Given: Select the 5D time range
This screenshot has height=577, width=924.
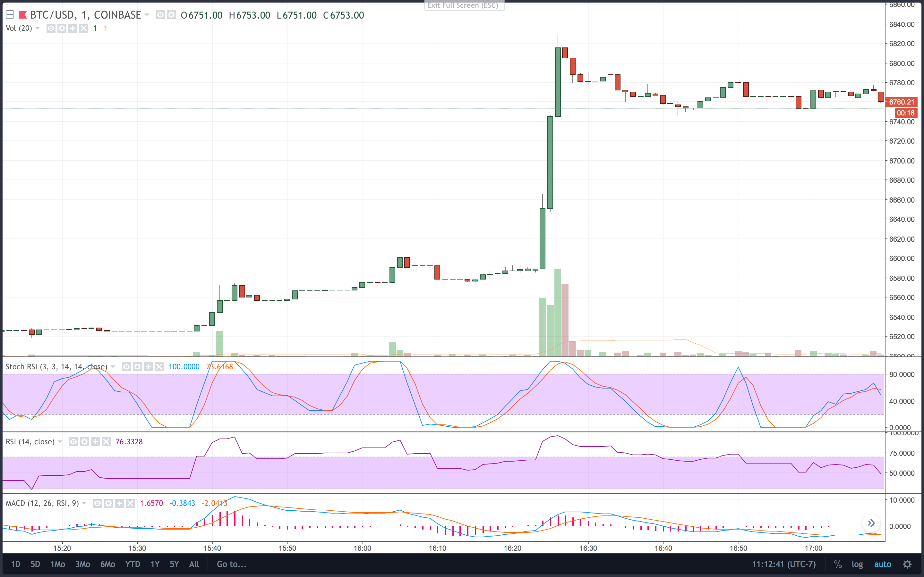Looking at the screenshot, I should point(35,564).
